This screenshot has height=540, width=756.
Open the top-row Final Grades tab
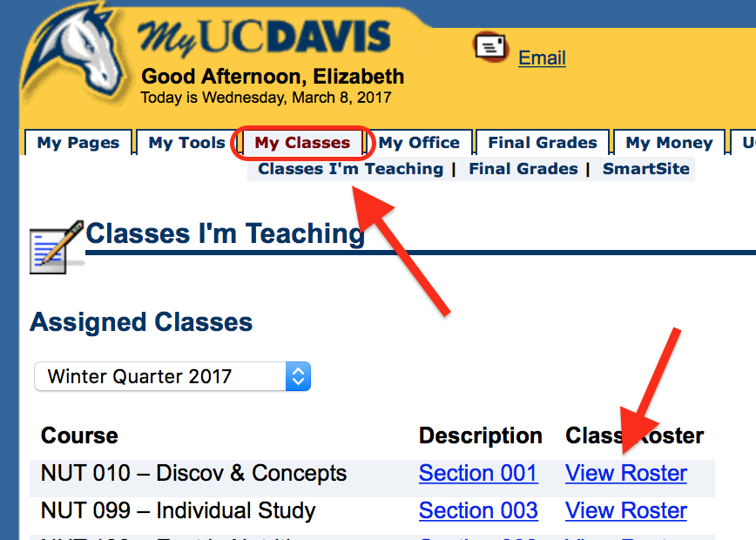543,143
